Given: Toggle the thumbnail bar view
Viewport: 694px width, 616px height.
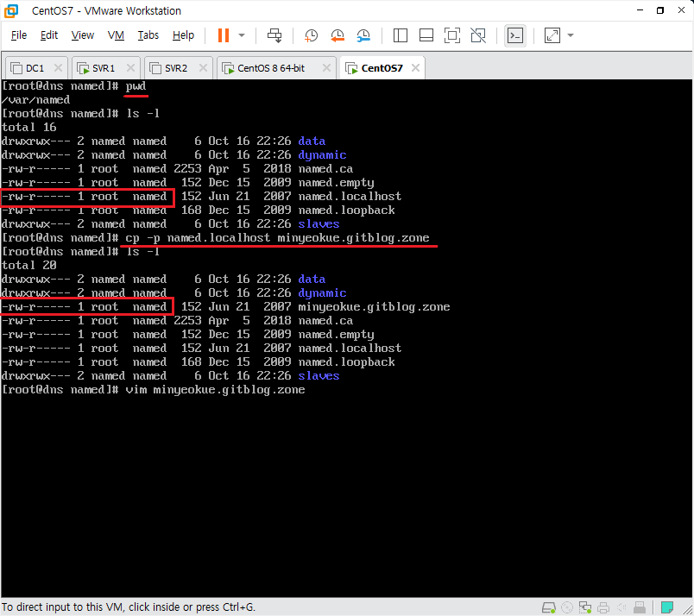Looking at the screenshot, I should click(426, 35).
